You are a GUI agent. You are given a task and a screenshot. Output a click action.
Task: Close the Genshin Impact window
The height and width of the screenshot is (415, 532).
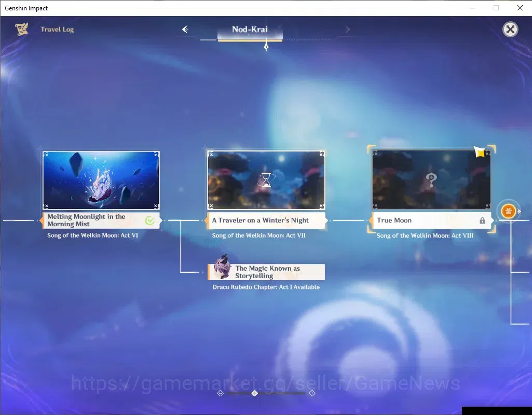point(520,8)
